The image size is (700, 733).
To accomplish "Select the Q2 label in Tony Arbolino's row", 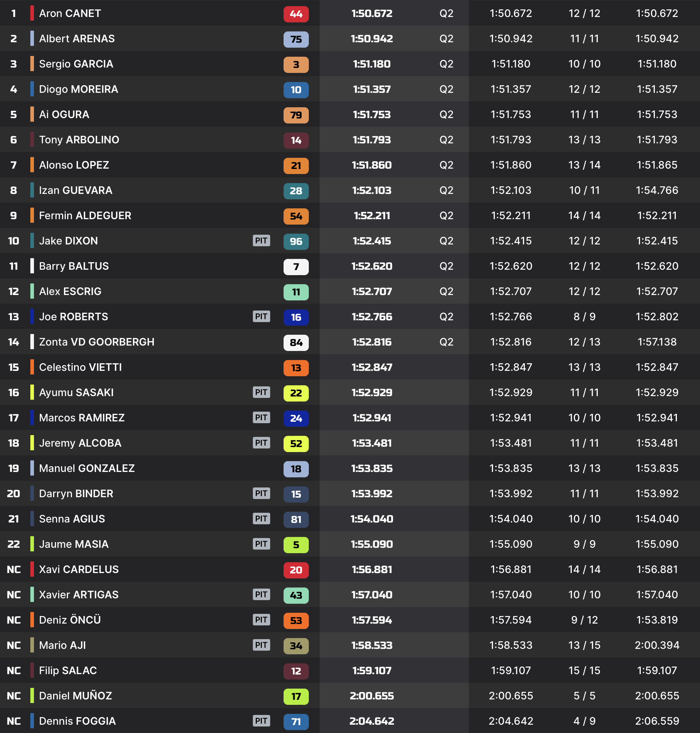I will pyautogui.click(x=446, y=140).
